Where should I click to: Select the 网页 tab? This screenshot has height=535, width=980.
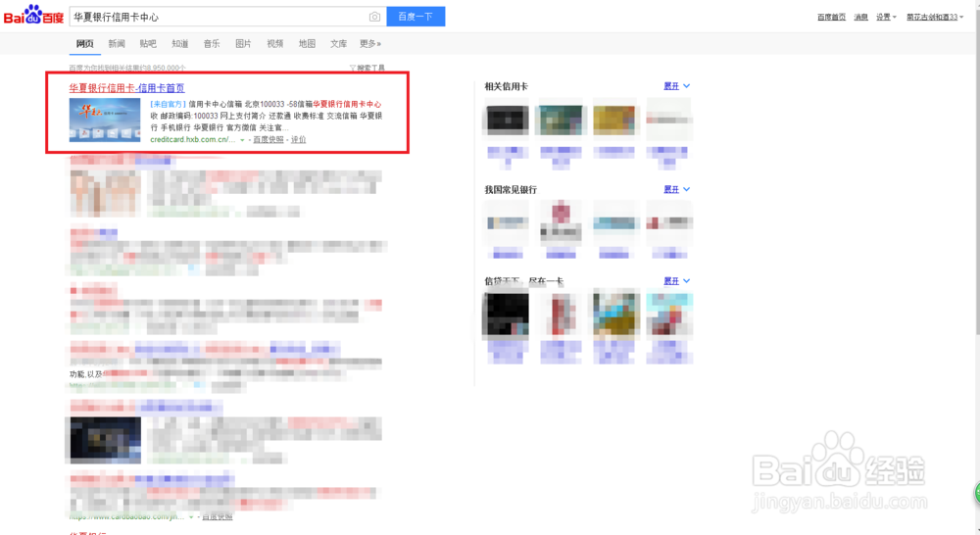point(85,44)
